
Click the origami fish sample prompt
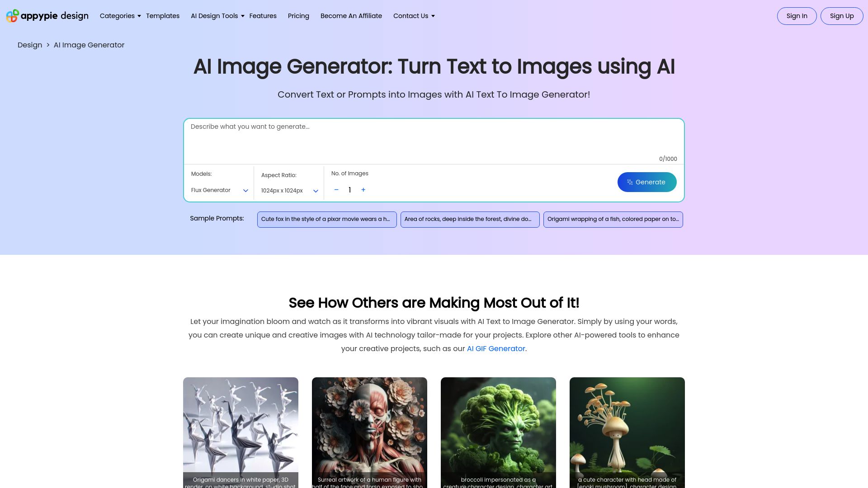coord(613,219)
